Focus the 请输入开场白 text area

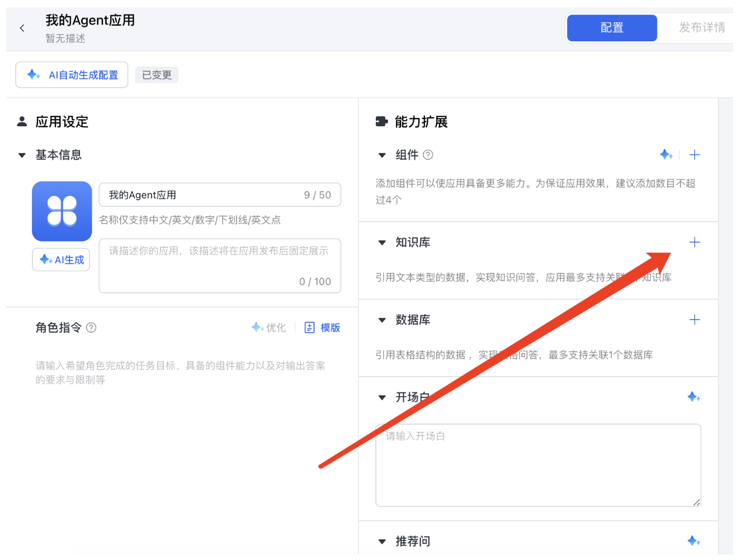[538, 466]
